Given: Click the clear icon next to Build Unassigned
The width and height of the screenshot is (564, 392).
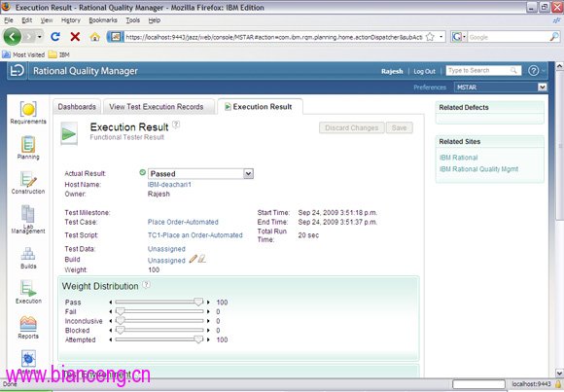Looking at the screenshot, I should click(202, 259).
